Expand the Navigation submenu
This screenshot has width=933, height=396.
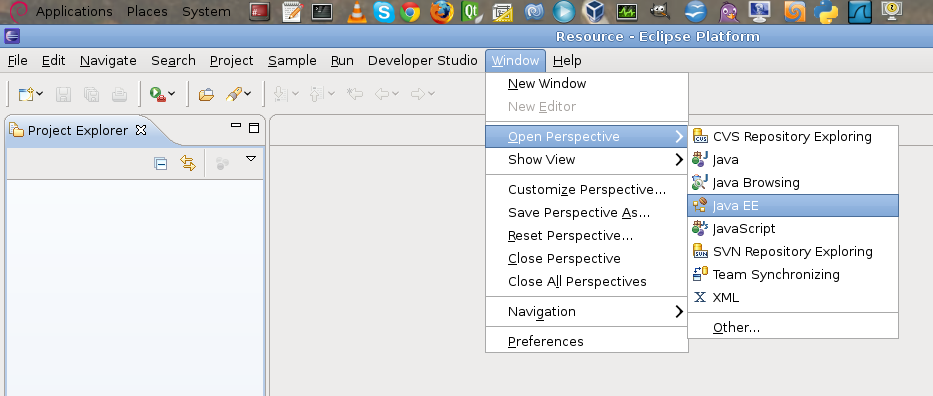pos(587,312)
